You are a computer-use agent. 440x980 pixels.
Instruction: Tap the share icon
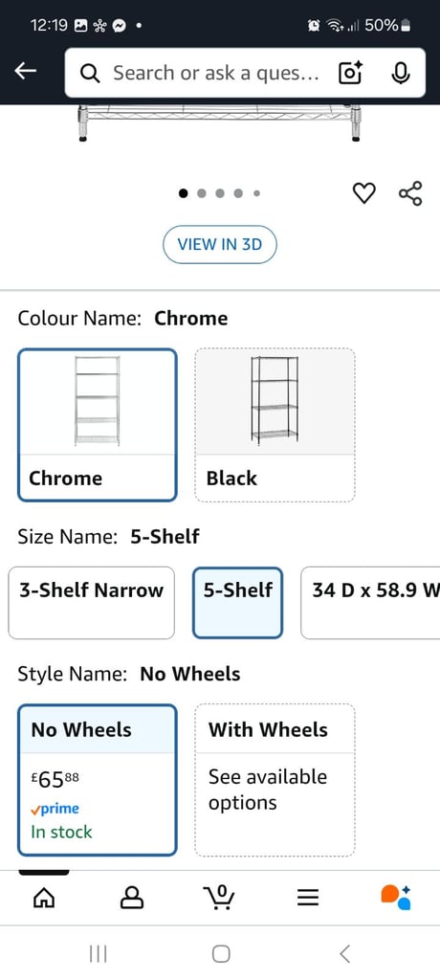[x=410, y=193]
